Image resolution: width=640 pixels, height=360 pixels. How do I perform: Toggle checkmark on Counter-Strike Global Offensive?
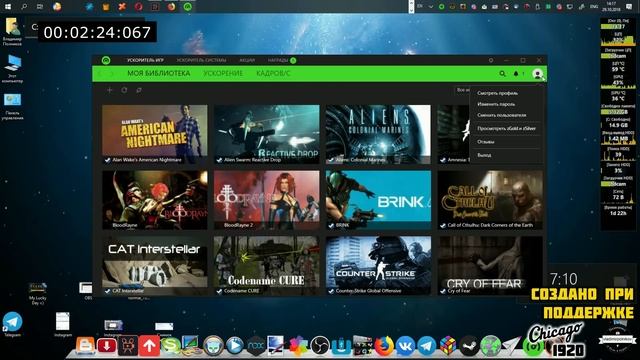coord(331,291)
